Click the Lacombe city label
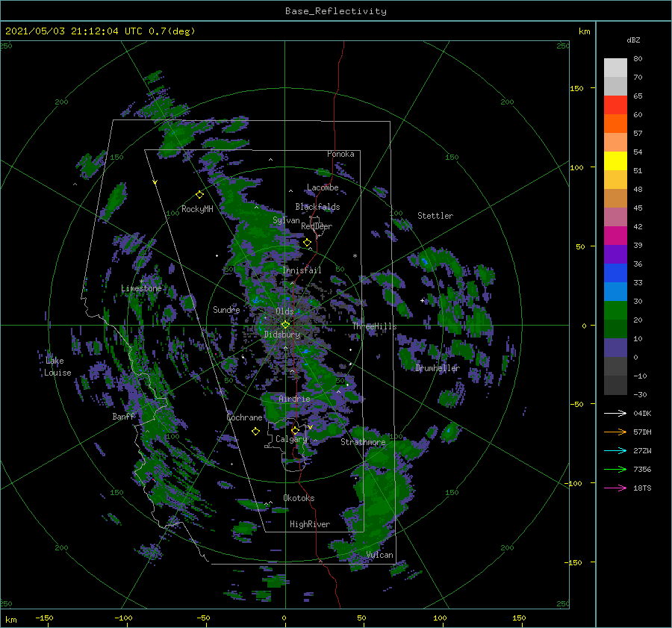The height and width of the screenshot is (628, 672). (x=323, y=187)
